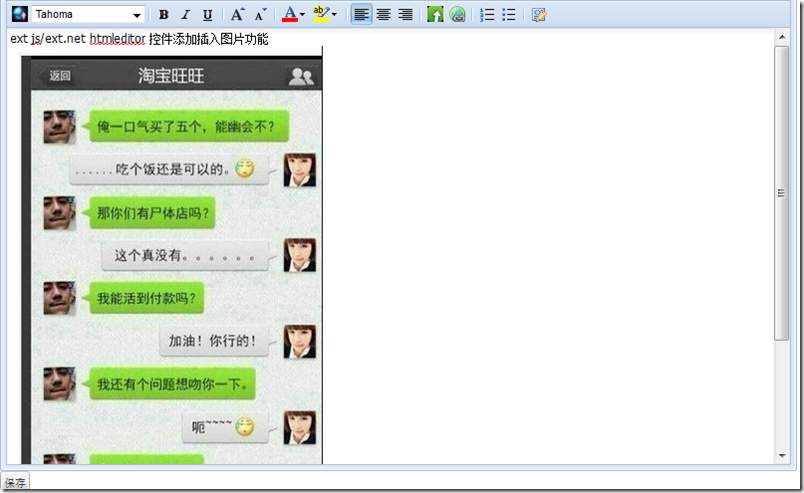The height and width of the screenshot is (493, 804).
Task: Click the 保存 save button
Action: tap(15, 482)
